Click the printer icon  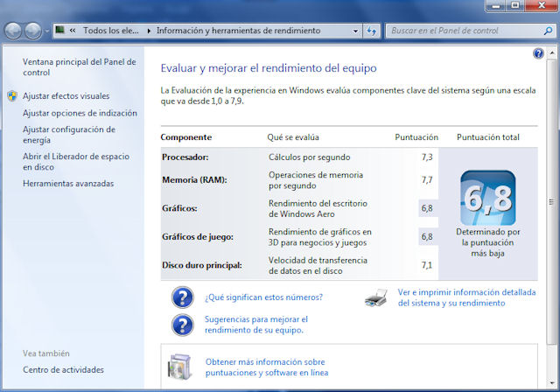coord(376,297)
